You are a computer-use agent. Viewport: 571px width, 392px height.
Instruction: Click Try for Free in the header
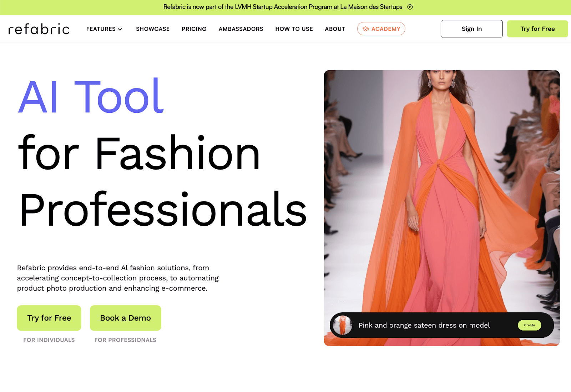537,29
